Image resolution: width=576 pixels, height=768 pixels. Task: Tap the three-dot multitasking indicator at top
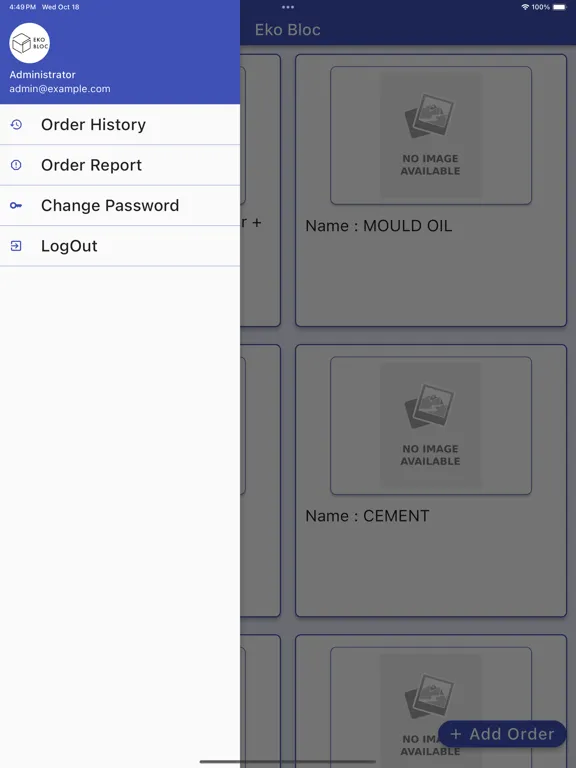[x=288, y=7]
